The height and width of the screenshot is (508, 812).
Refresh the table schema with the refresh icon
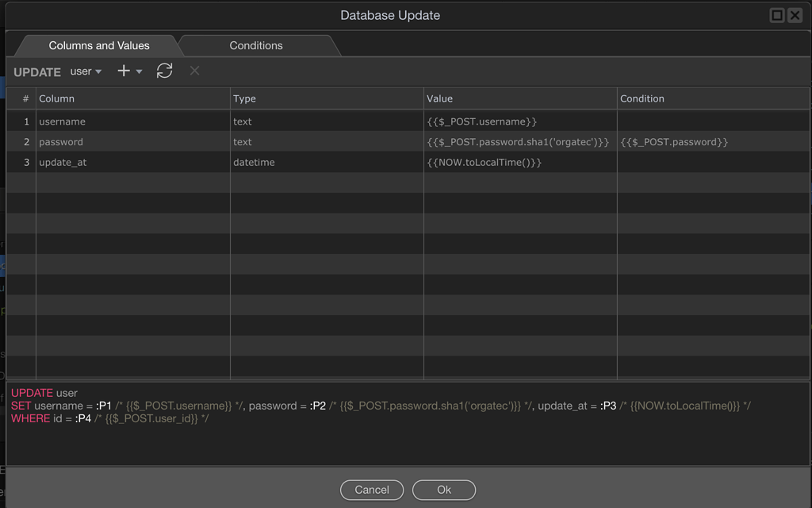click(x=164, y=71)
